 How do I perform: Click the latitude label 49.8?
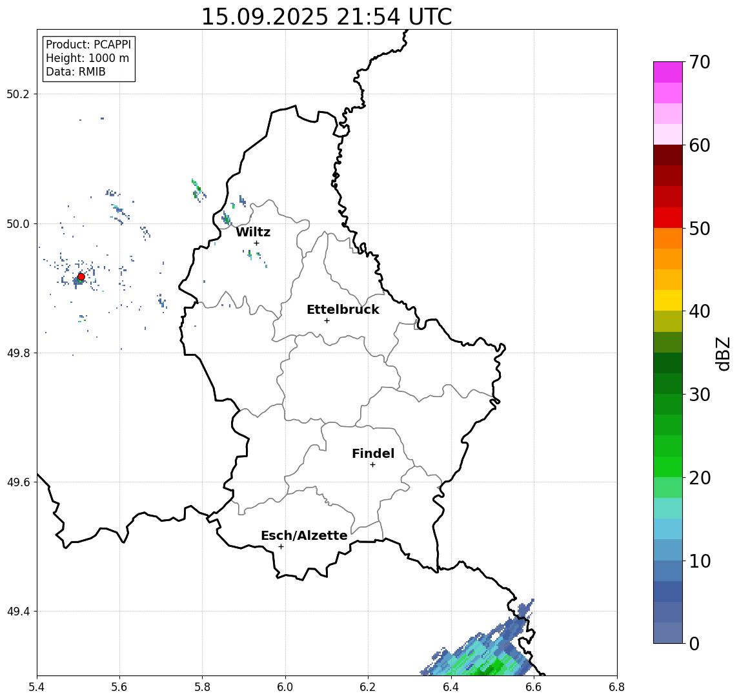tap(18, 353)
